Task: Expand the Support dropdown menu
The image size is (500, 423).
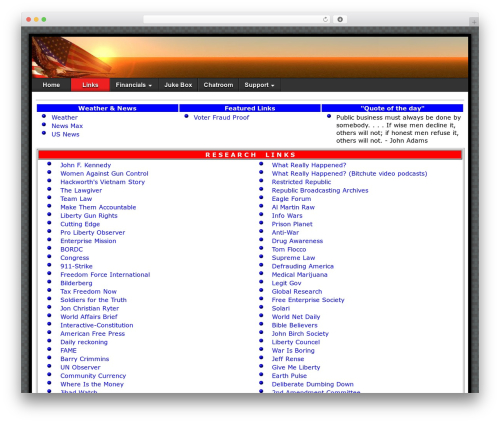Action: coord(259,85)
